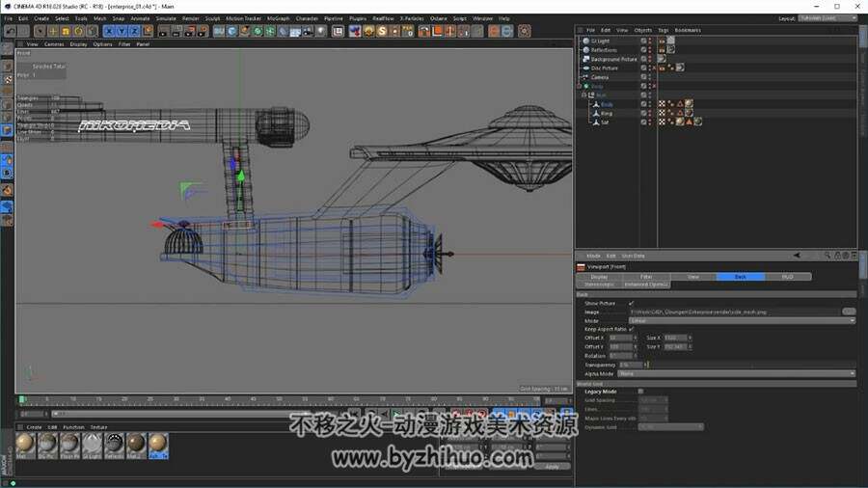
Task: Select the Ring polygon object row
Action: pos(607,114)
